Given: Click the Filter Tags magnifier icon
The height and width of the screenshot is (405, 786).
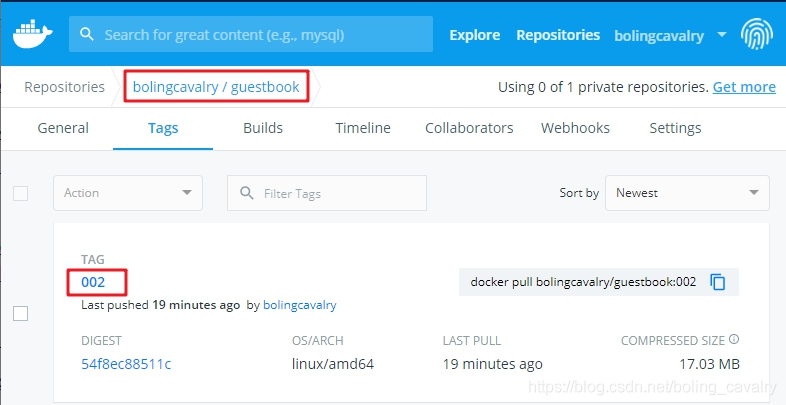Looking at the screenshot, I should 247,193.
